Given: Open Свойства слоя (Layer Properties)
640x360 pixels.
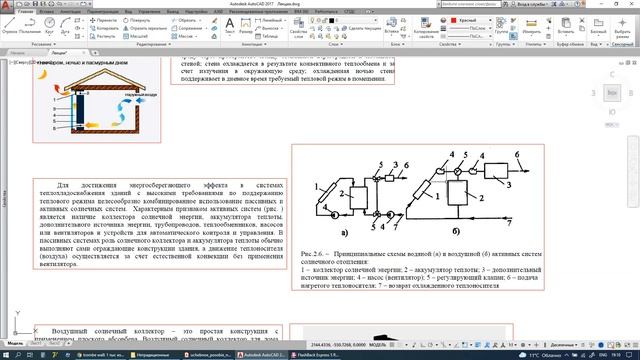Looking at the screenshot, I should tap(298, 27).
